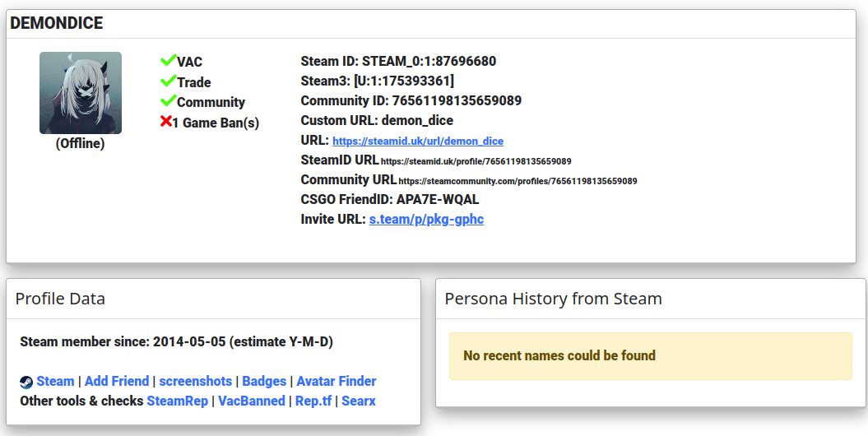Open the steamid.uk/url/demon_dice link
This screenshot has width=868, height=436.
[418, 141]
